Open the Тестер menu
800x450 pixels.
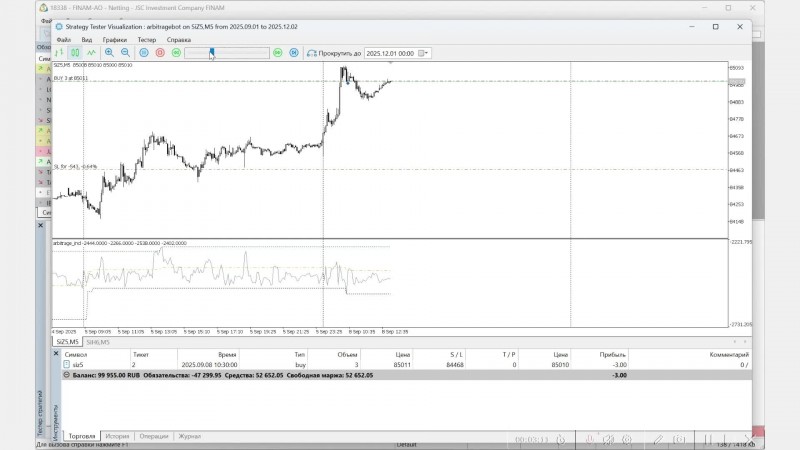pyautogui.click(x=146, y=40)
